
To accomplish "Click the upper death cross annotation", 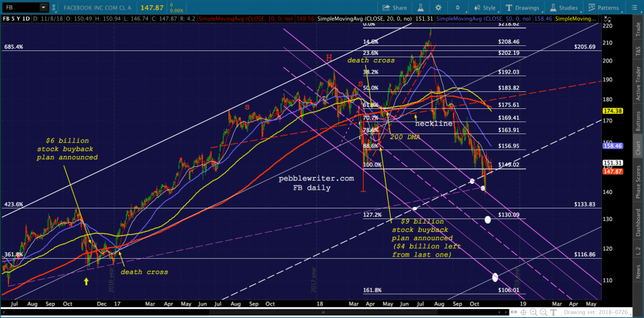I will [371, 60].
